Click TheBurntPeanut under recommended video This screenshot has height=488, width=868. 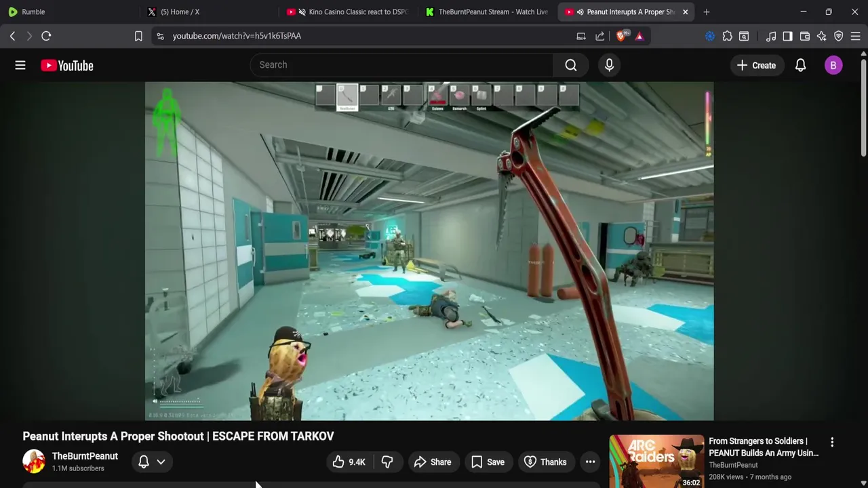(x=733, y=465)
